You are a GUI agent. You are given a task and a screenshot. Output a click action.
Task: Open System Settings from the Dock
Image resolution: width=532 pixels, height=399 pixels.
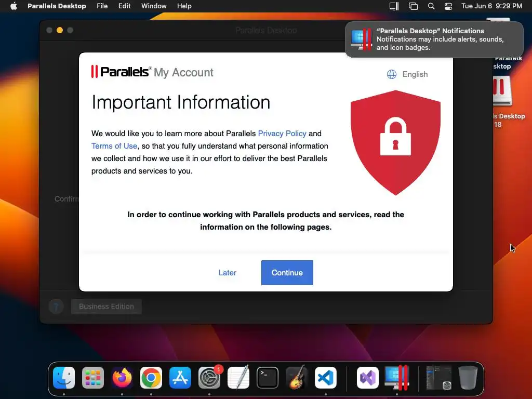tap(209, 378)
